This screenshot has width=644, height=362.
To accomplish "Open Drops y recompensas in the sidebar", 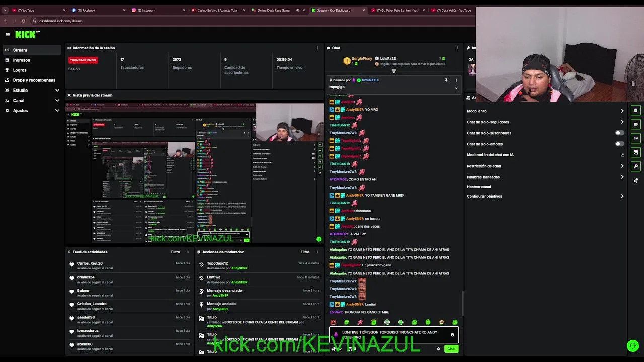I will [x=32, y=80].
